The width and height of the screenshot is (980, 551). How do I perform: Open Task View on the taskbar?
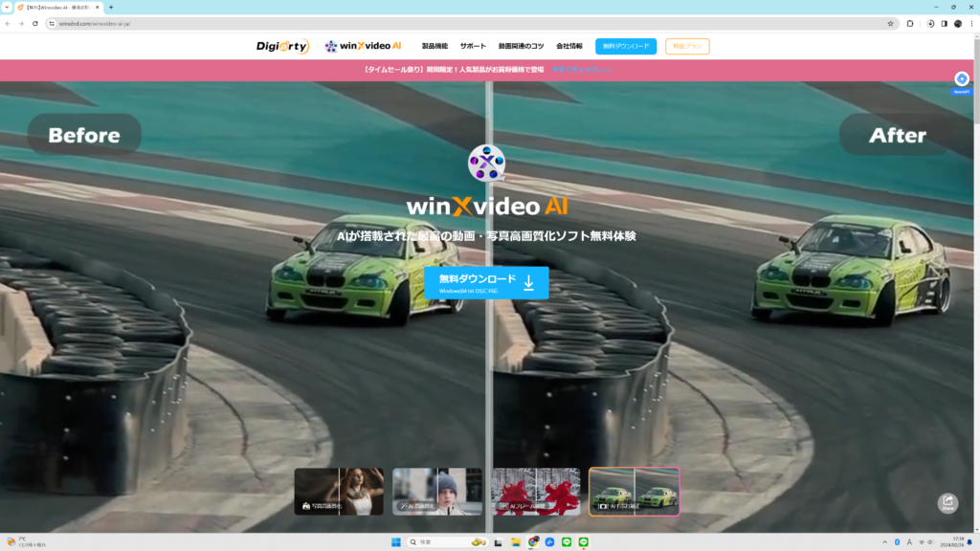(498, 542)
